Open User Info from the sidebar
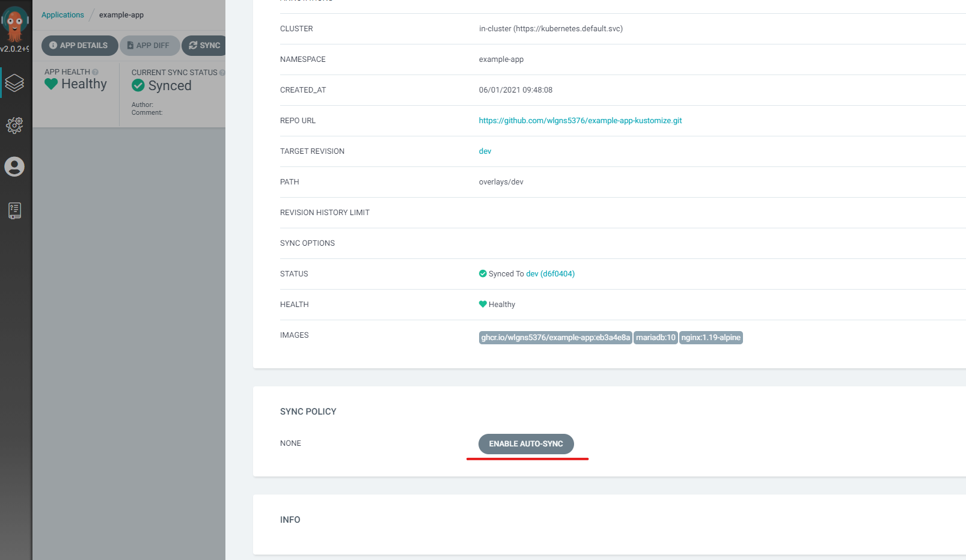 click(x=15, y=168)
